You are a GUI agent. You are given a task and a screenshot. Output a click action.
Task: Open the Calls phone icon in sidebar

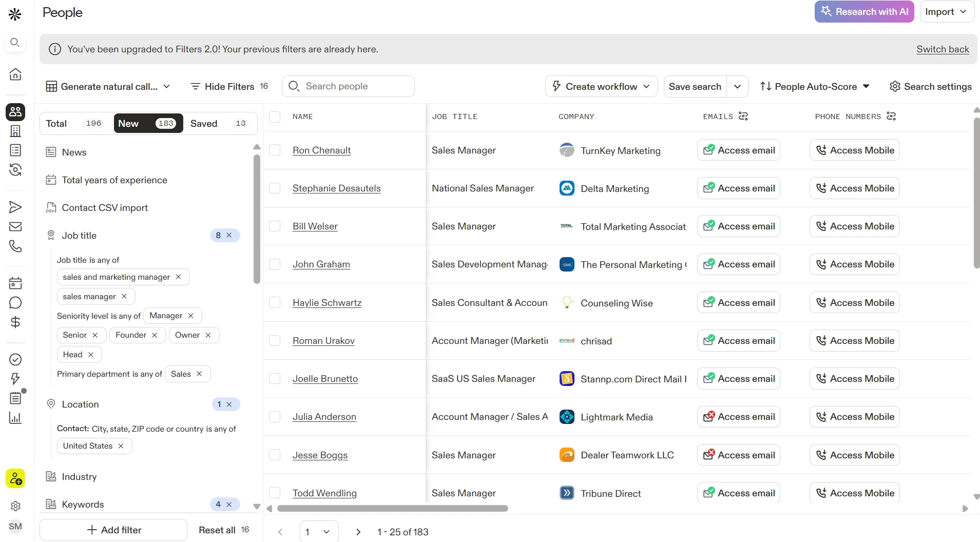click(x=15, y=246)
